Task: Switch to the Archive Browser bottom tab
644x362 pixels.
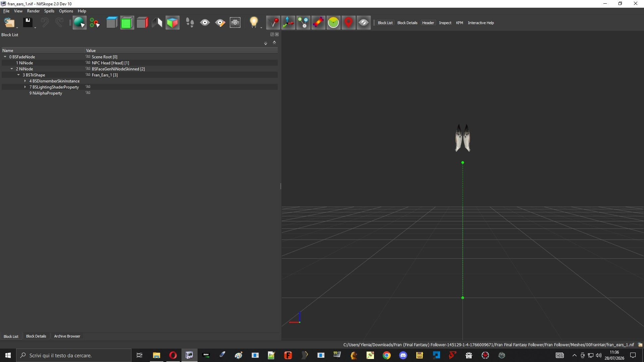Action: click(x=67, y=336)
